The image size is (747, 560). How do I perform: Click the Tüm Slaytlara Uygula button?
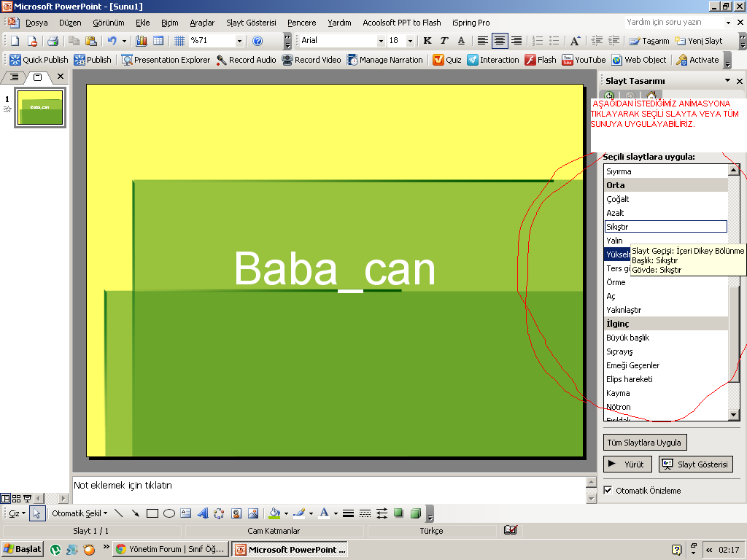click(645, 443)
